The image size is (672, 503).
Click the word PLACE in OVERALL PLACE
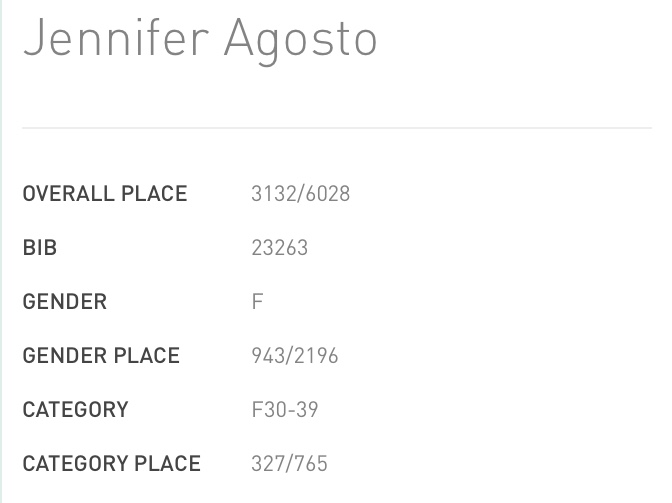point(154,194)
